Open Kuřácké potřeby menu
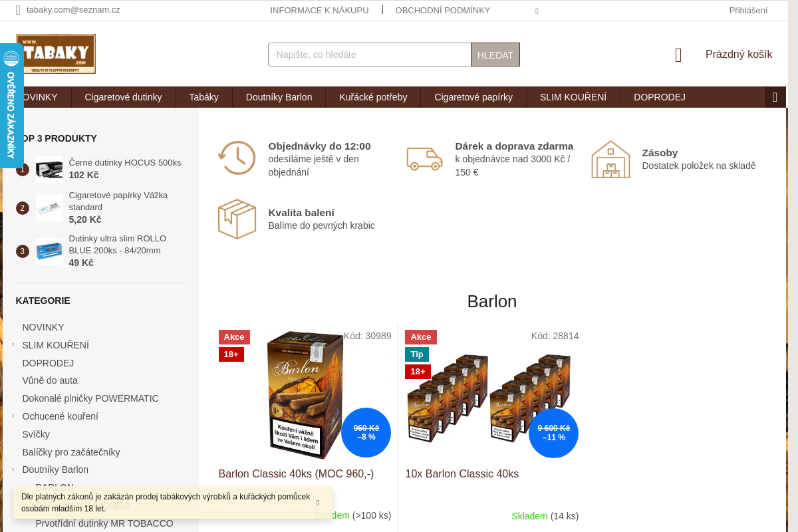Screen dimensions: 798x532 (x=373, y=97)
